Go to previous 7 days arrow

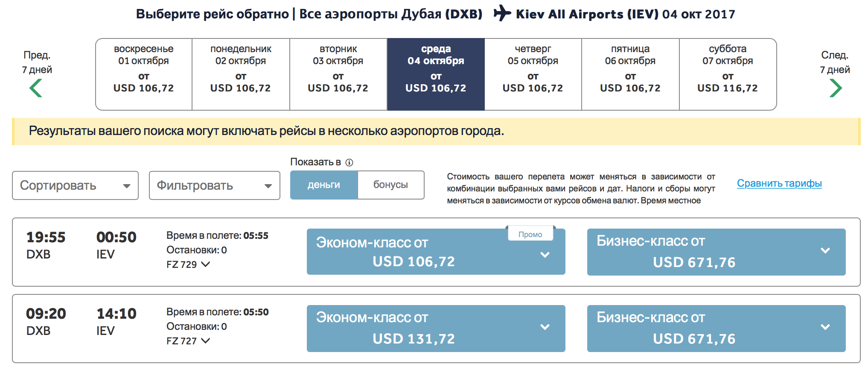36,88
